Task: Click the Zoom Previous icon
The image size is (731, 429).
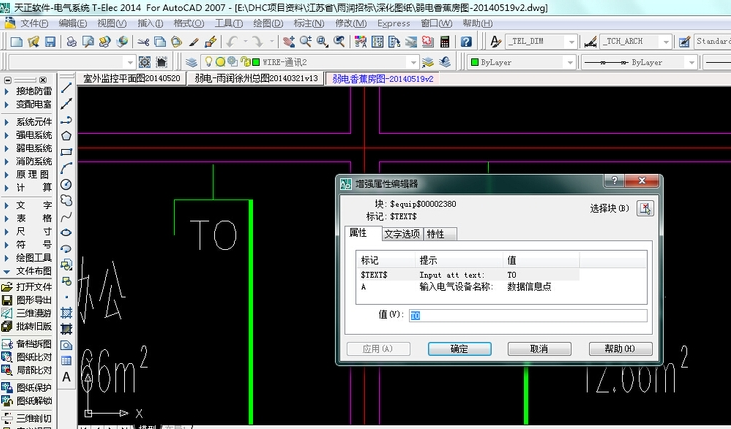Action: tap(339, 42)
